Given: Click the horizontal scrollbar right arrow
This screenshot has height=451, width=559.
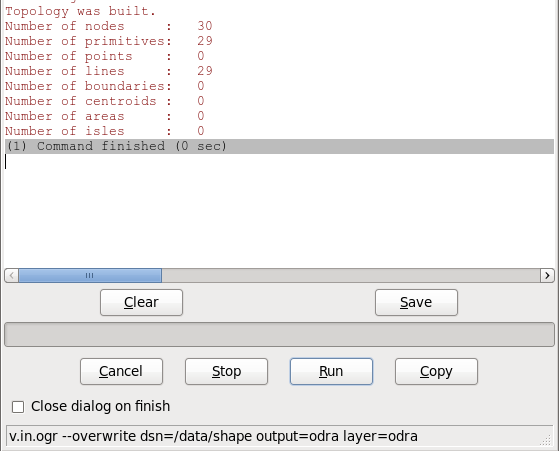Looking at the screenshot, I should click(x=547, y=276).
